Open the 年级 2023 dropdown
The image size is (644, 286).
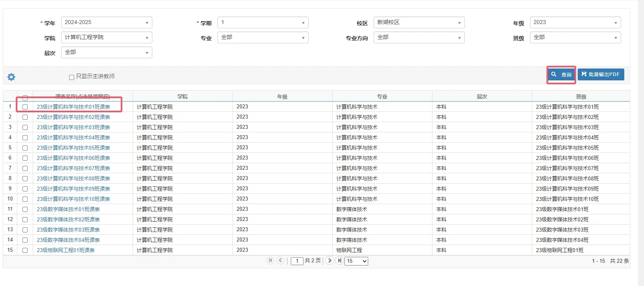pos(575,22)
